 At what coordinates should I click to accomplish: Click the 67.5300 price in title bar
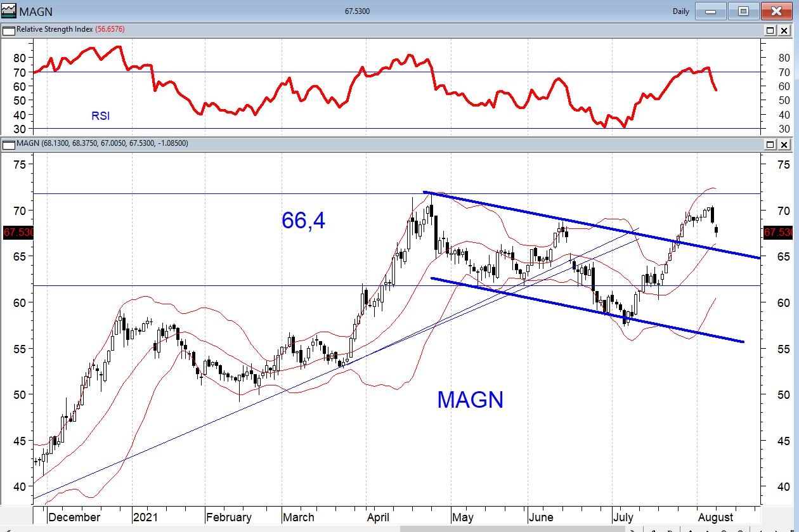[x=357, y=11]
